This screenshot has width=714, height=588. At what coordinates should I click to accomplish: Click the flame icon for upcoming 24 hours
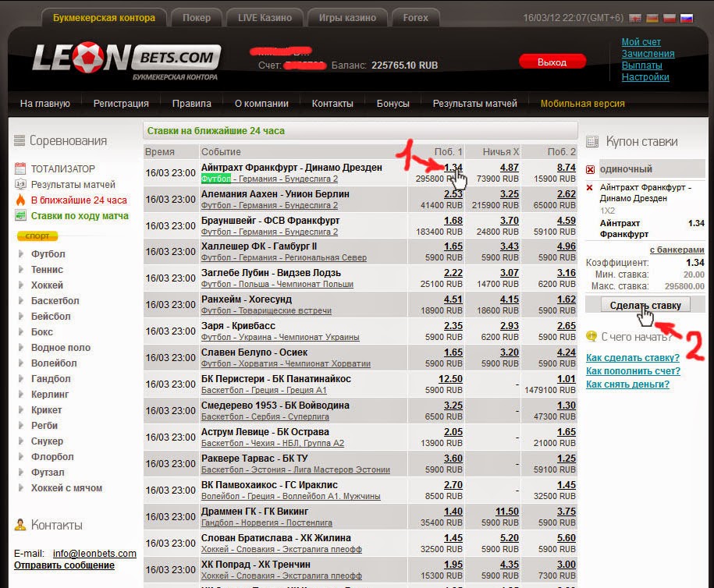(20, 200)
